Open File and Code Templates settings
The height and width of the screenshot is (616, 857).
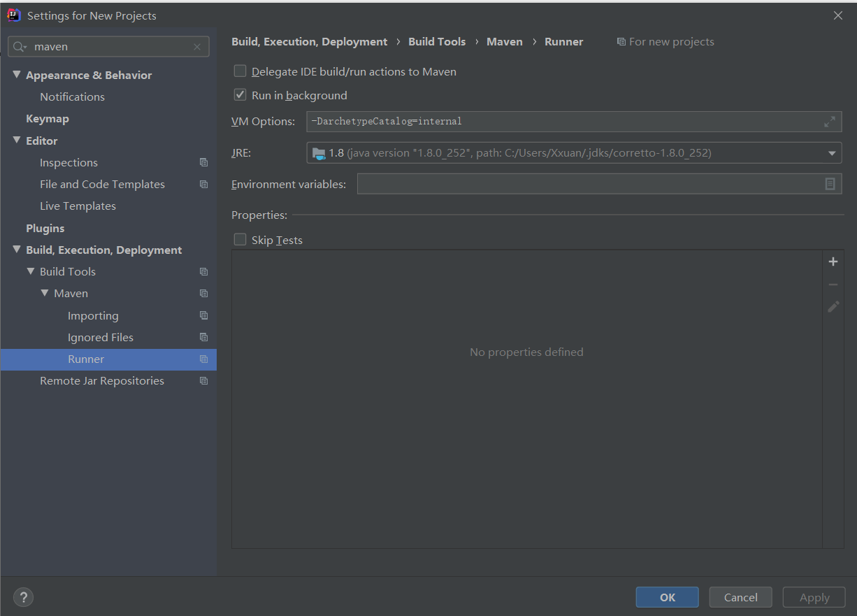(x=102, y=185)
